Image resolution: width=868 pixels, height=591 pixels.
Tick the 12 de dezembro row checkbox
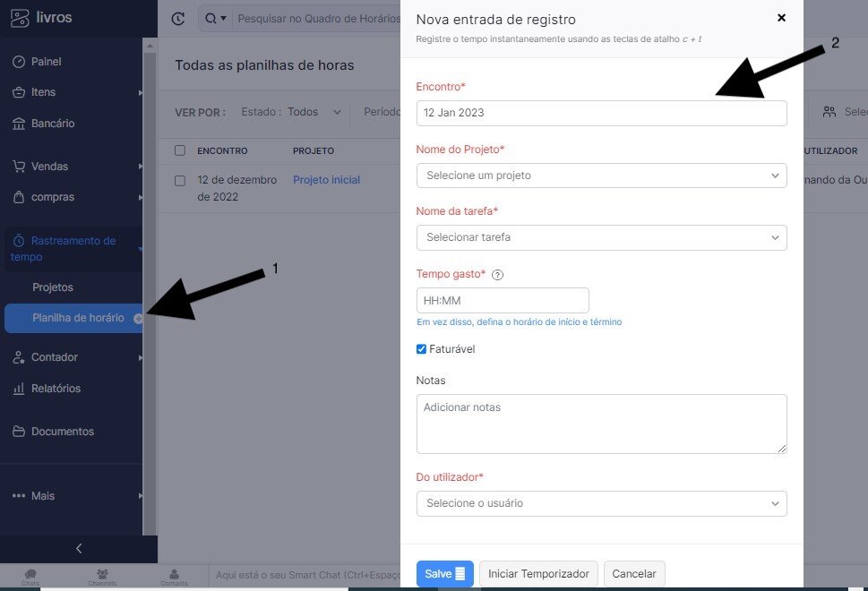(x=180, y=181)
